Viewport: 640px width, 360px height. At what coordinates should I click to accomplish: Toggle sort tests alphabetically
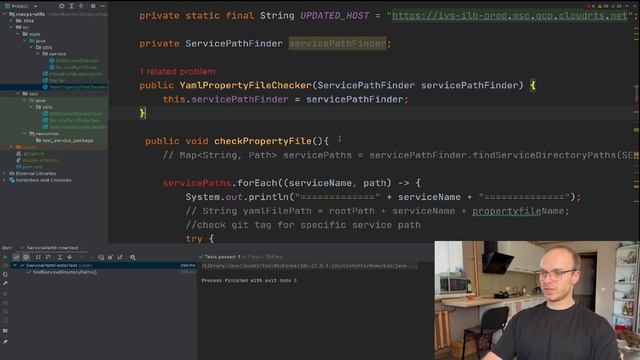click(x=38, y=258)
